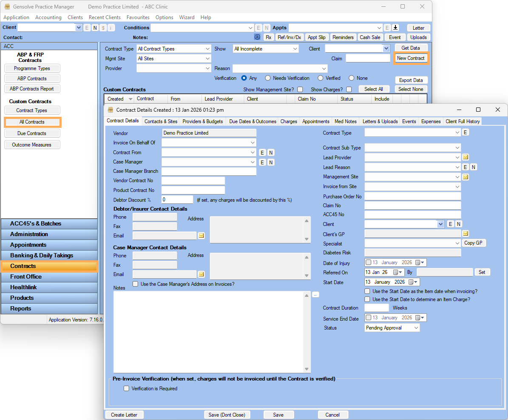The width and height of the screenshot is (508, 420).
Task: Open the Accounting menu
Action: 48,17
